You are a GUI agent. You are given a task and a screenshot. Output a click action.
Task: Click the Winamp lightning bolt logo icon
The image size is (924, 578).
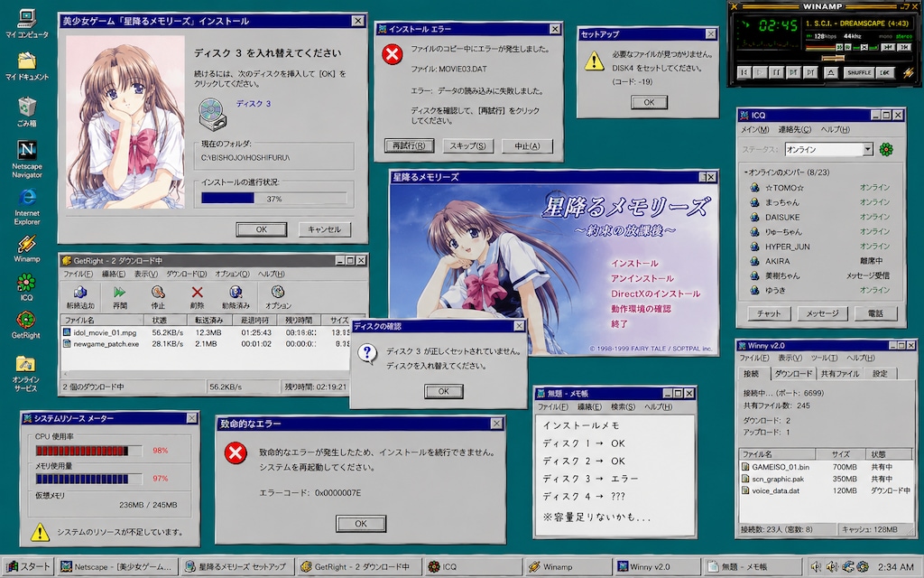[908, 72]
